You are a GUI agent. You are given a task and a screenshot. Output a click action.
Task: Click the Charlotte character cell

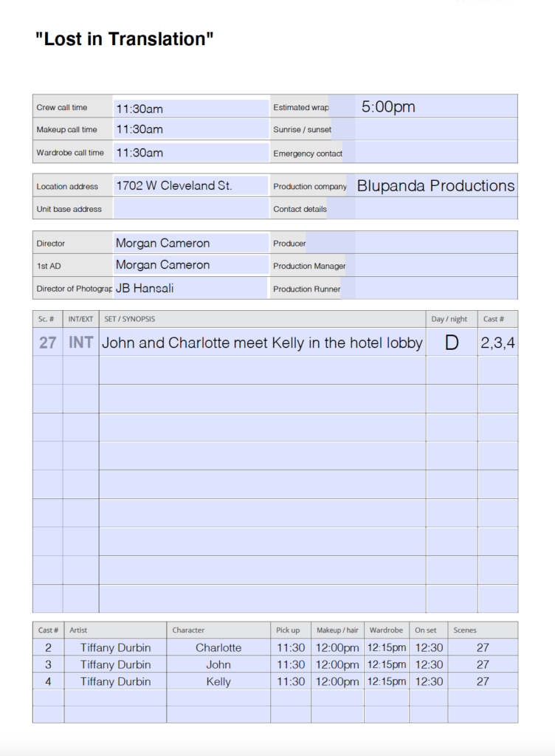218,647
